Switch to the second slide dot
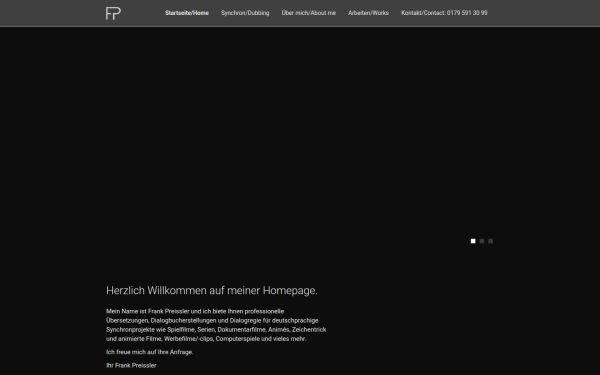This screenshot has width=600, height=375. [x=482, y=241]
